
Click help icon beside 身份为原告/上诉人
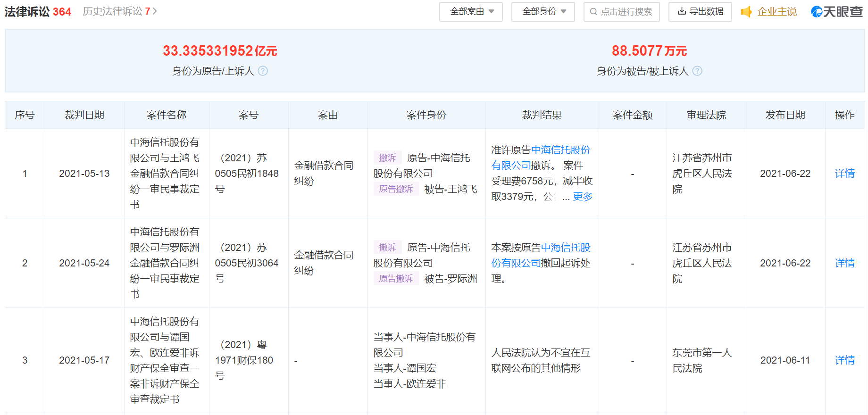[x=263, y=71]
